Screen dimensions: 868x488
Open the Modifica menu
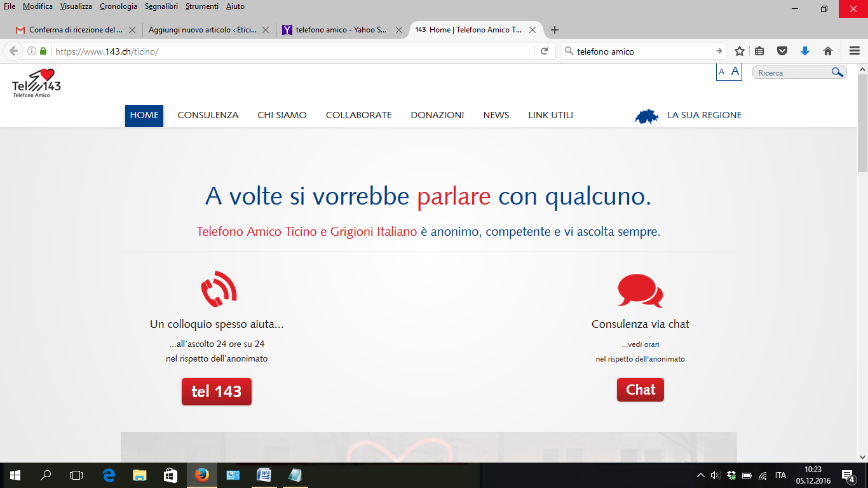pos(37,6)
